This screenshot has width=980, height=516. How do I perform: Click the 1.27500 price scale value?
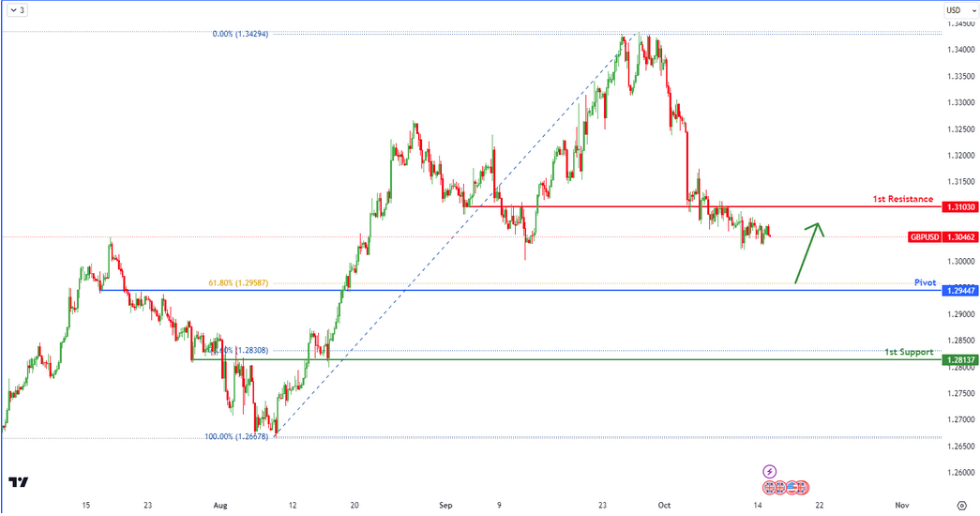tap(960, 393)
